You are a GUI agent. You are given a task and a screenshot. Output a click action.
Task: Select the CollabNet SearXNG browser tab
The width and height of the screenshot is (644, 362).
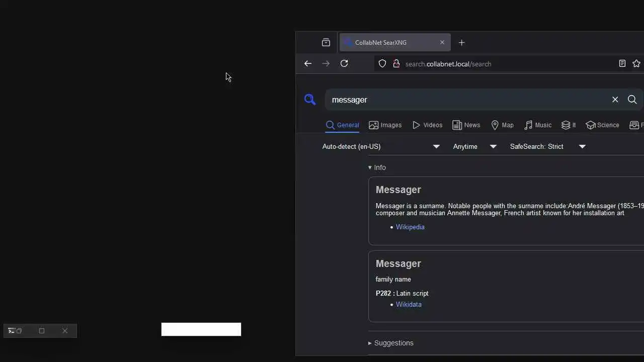[395, 43]
